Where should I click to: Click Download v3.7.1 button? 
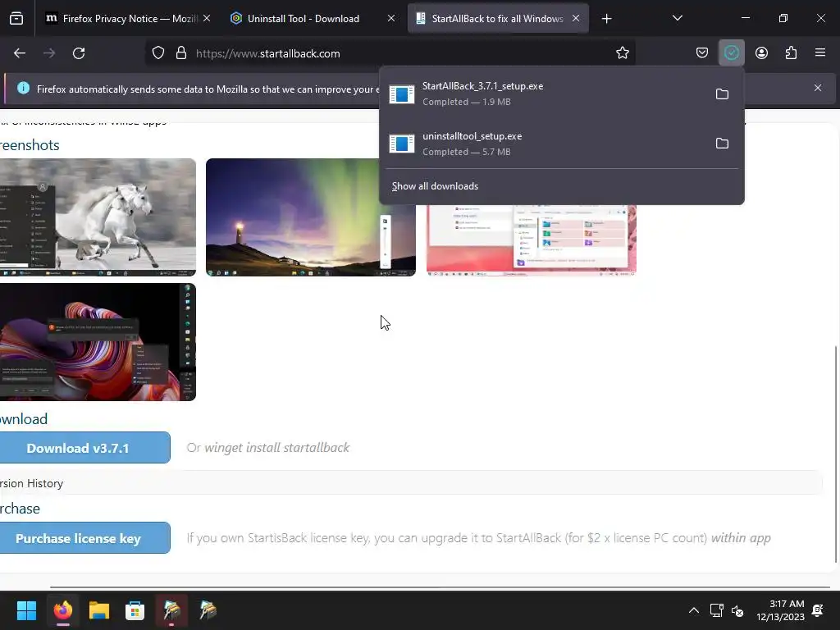click(84, 448)
